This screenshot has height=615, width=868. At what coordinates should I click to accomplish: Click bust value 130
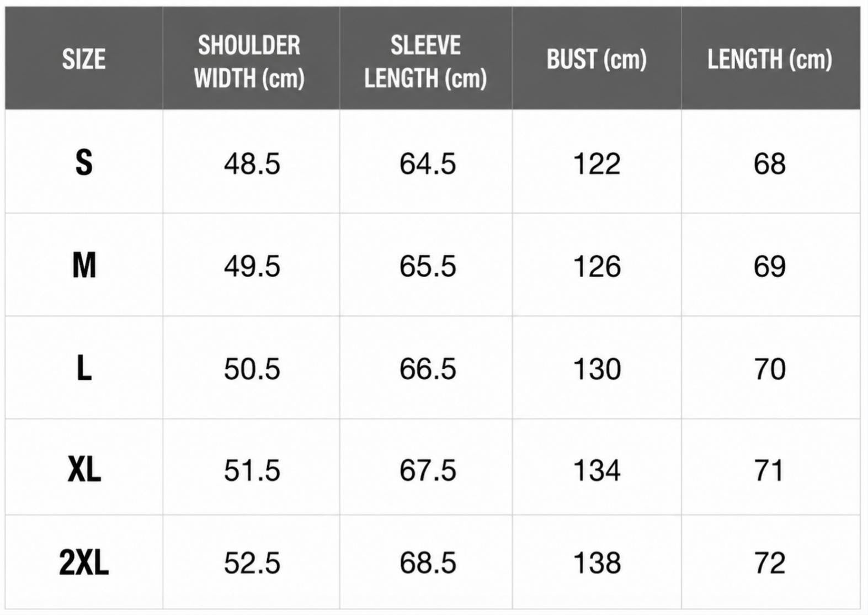pos(597,369)
